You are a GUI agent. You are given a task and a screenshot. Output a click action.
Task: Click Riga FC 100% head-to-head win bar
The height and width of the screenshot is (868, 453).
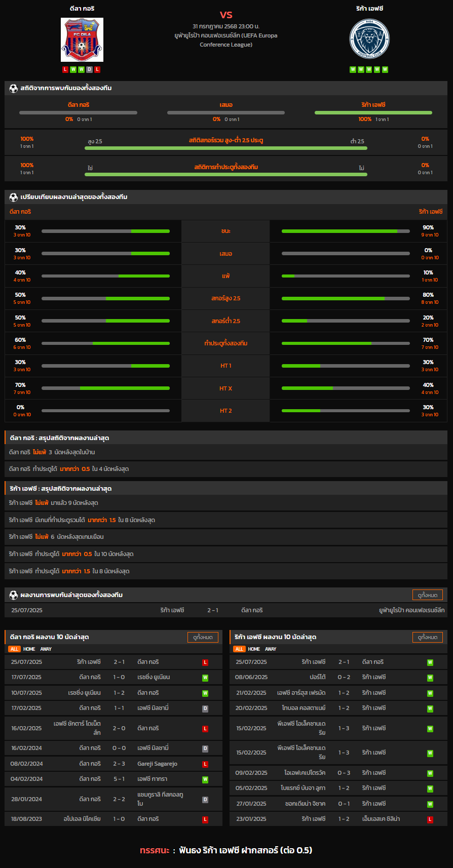(x=373, y=113)
